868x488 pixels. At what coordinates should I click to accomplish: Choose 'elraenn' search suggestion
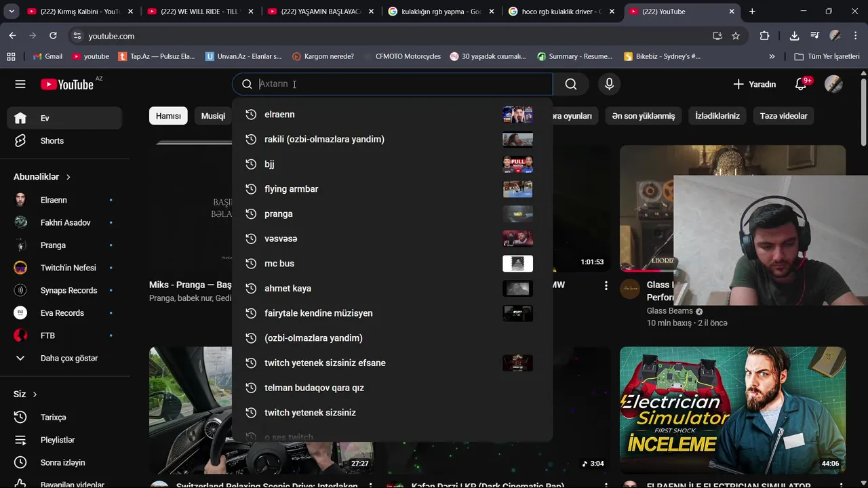pos(392,115)
